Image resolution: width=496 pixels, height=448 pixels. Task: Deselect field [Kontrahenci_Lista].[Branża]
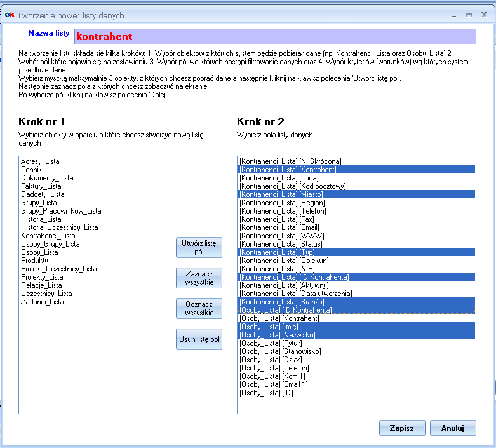click(x=356, y=302)
